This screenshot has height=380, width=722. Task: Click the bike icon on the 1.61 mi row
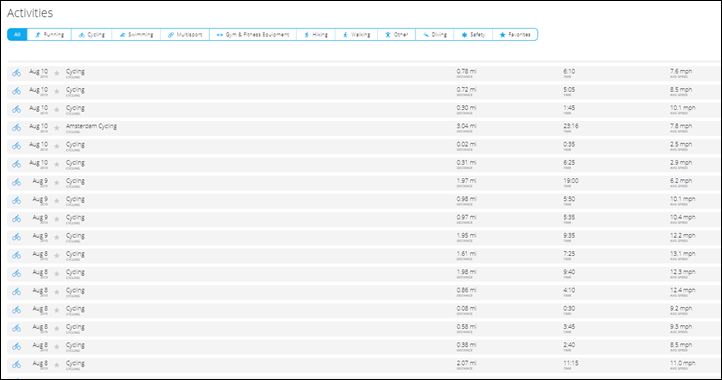coord(17,255)
